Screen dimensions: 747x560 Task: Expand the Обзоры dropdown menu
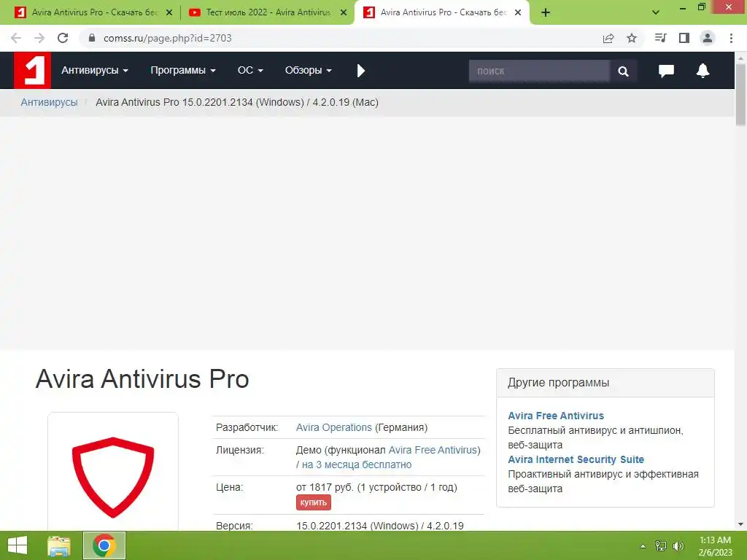click(x=309, y=71)
